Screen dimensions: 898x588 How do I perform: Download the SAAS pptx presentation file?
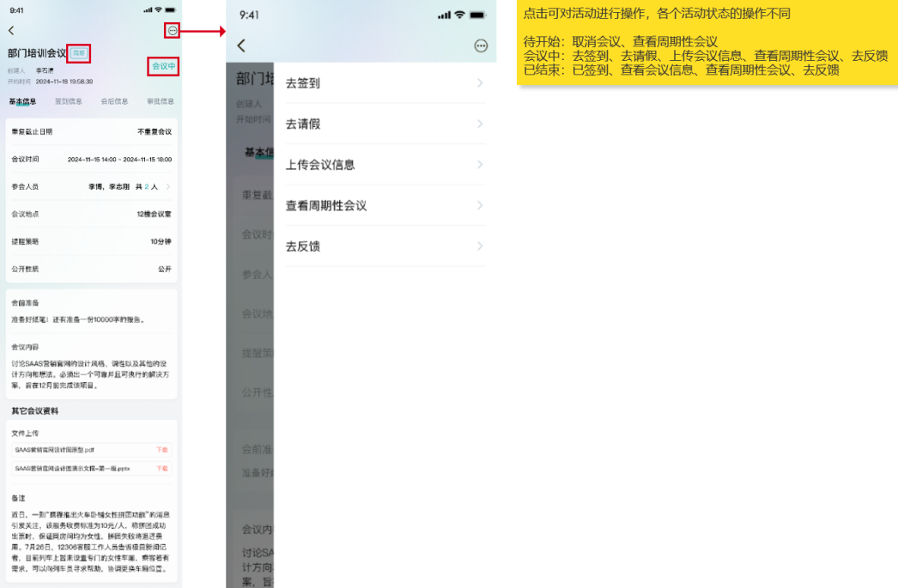[x=161, y=469]
